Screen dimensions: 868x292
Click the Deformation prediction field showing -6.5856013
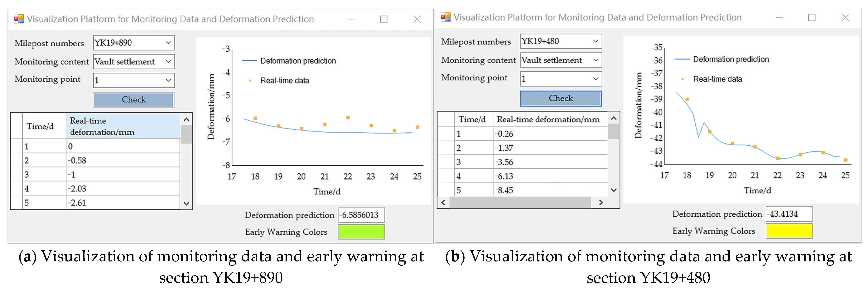(x=361, y=215)
